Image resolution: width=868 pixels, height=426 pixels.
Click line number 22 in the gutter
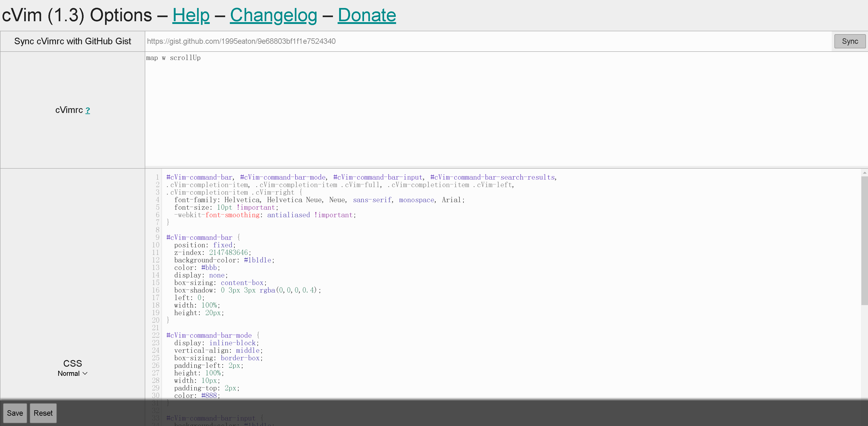click(155, 335)
